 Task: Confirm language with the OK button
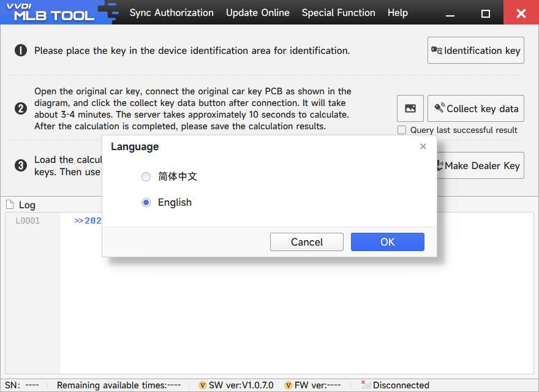pyautogui.click(x=387, y=242)
